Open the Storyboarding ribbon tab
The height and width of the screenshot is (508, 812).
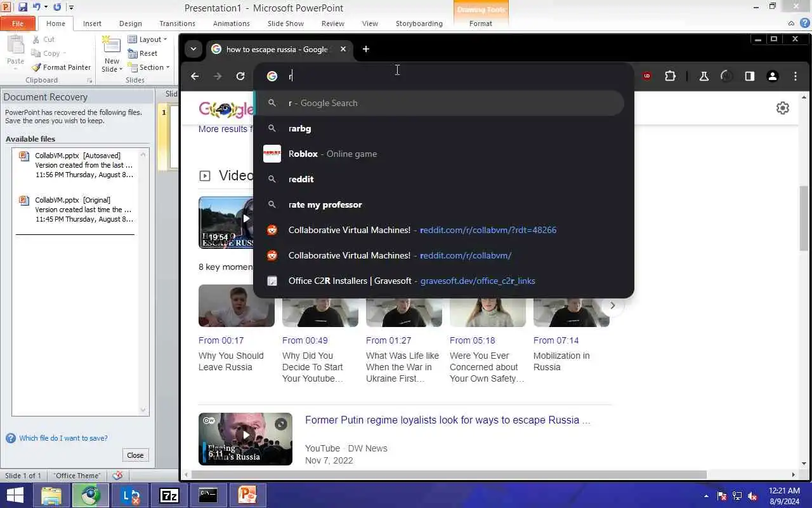coord(419,23)
